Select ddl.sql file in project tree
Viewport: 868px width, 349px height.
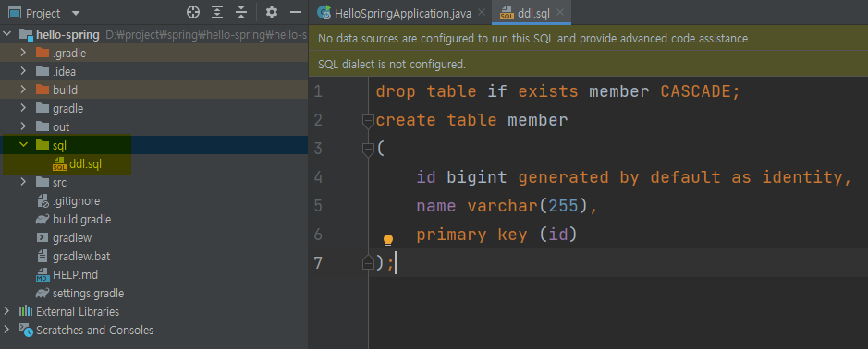[x=85, y=163]
